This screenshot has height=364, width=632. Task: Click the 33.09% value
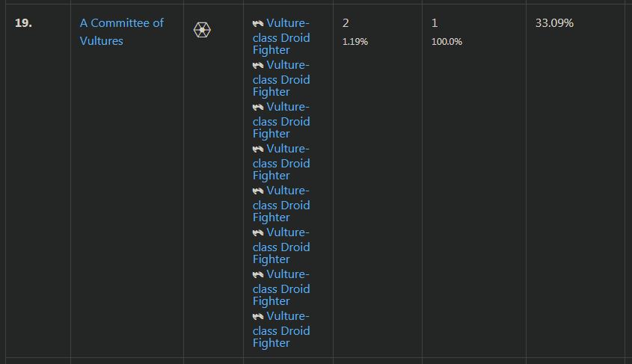(554, 23)
